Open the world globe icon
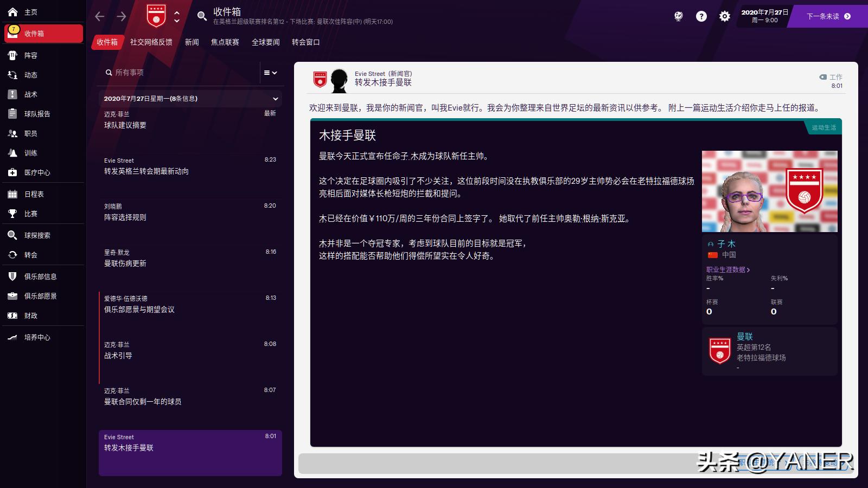Screen dimensions: 868x488 tap(679, 16)
